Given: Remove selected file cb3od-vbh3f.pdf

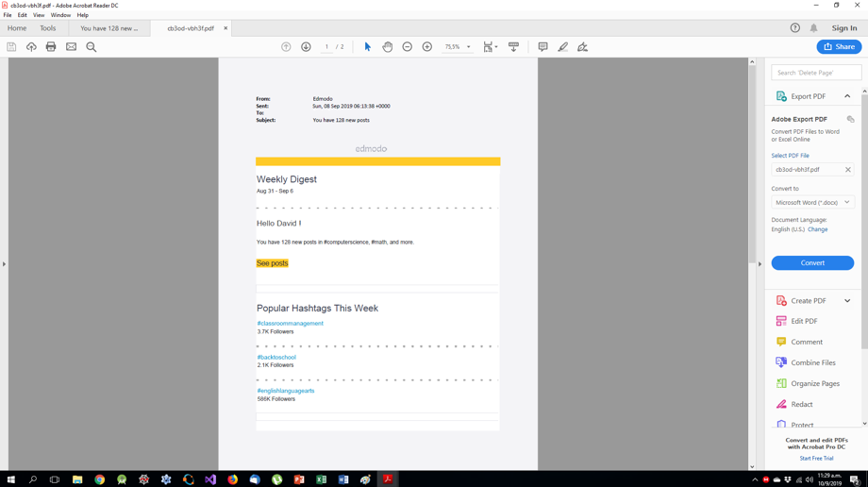Looking at the screenshot, I should (847, 170).
